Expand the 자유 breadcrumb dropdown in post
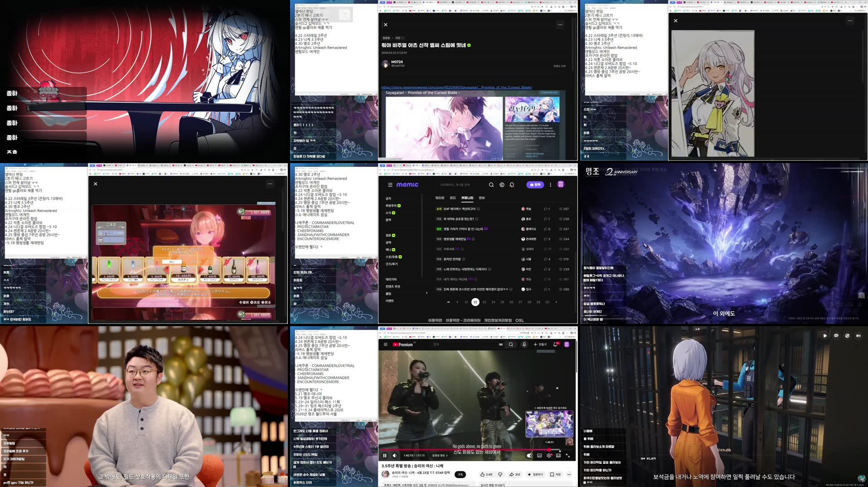868x487 pixels. click(399, 38)
